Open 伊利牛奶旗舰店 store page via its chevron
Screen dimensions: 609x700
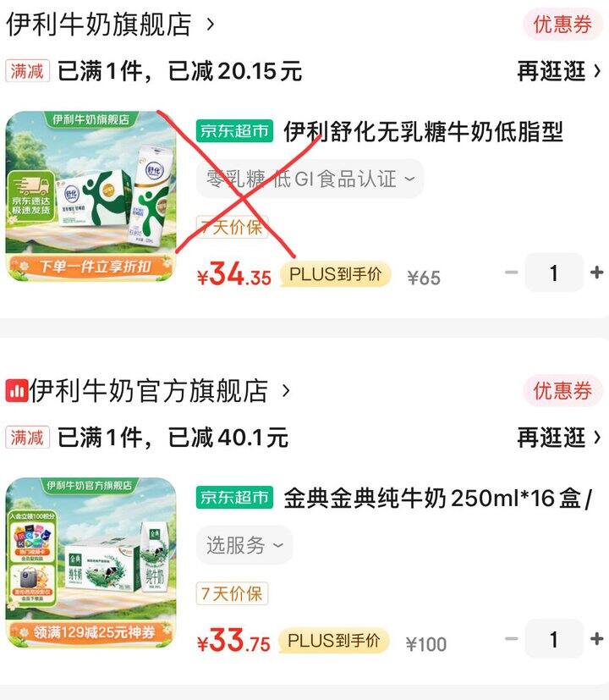[x=211, y=24]
